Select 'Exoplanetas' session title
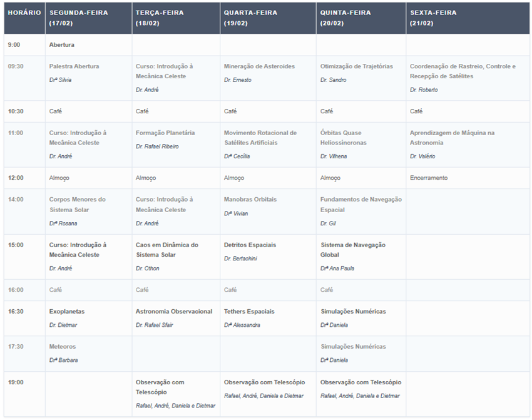This screenshot has height=420, width=532. coord(67,312)
